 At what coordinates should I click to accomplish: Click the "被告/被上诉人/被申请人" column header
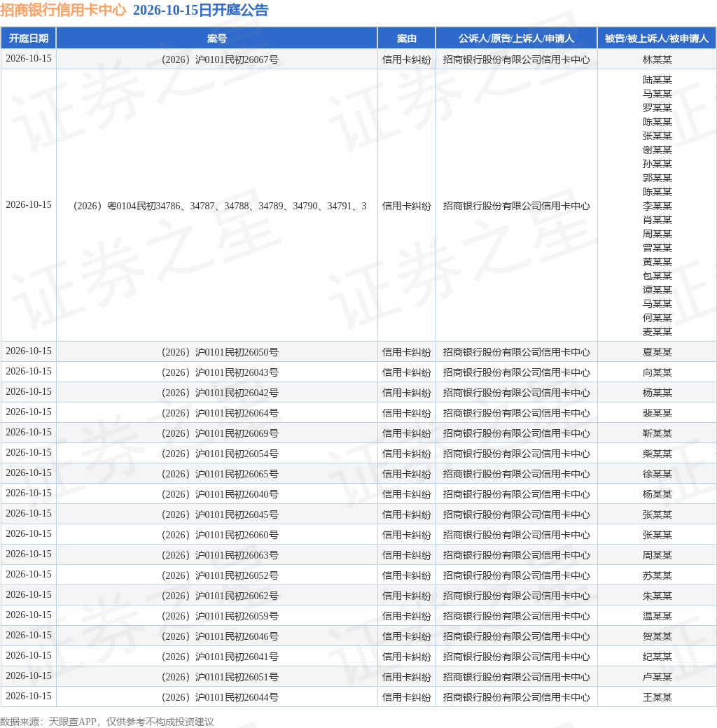(657, 38)
